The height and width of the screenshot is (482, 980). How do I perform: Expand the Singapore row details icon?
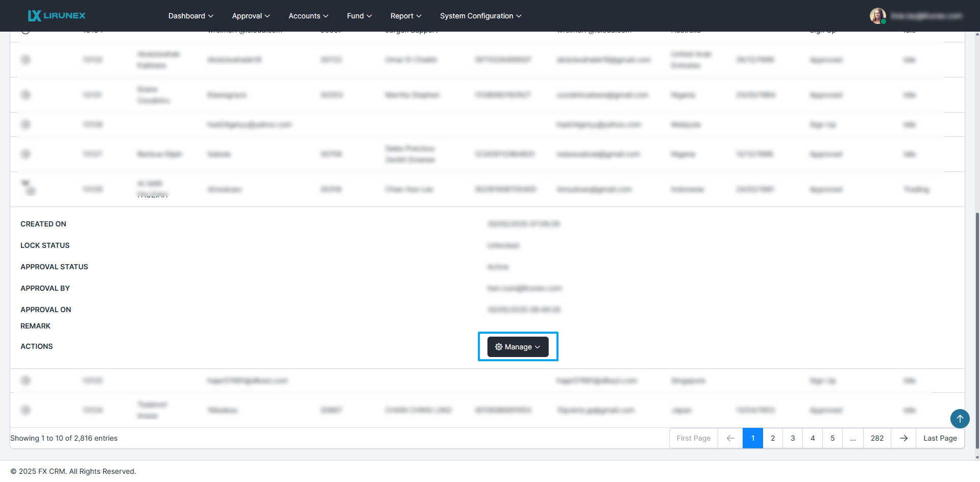[26, 380]
